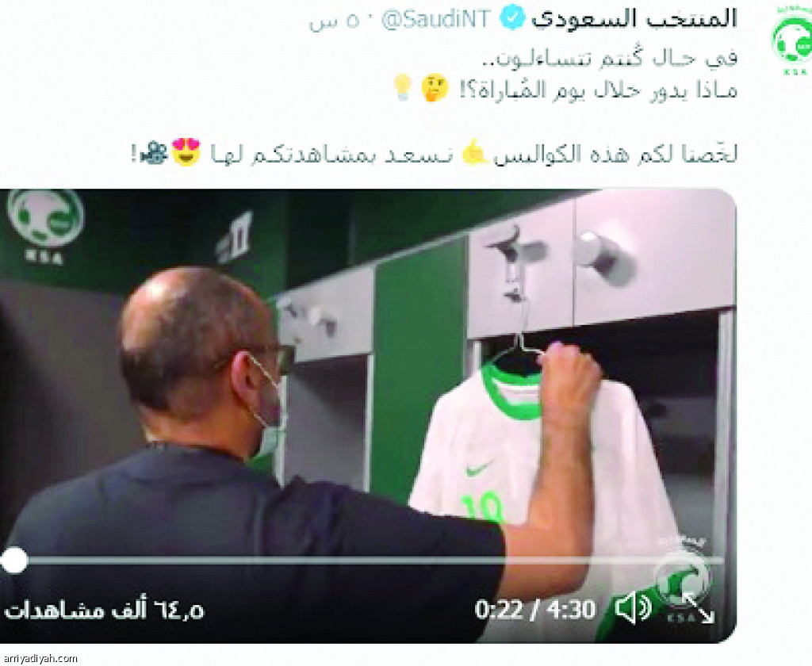Image resolution: width=812 pixels, height=666 pixels.
Task: Click the 0:22 / 4:30 time display
Action: point(534,610)
